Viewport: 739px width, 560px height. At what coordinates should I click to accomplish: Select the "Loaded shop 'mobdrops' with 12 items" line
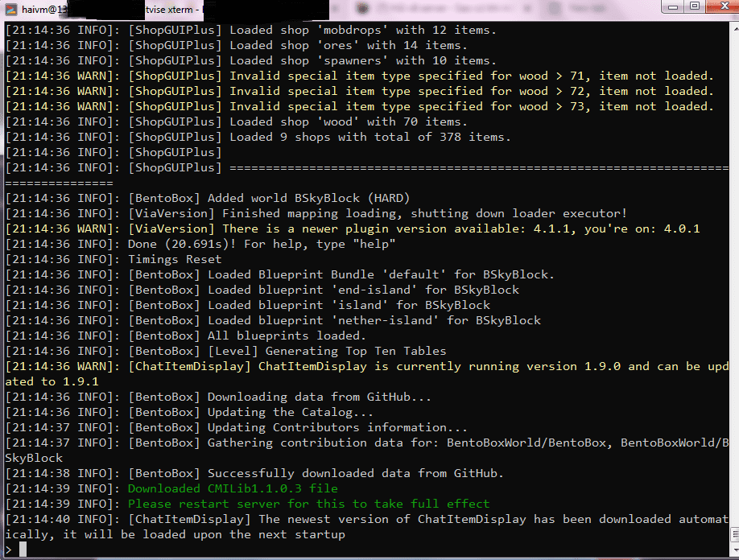coord(250,30)
